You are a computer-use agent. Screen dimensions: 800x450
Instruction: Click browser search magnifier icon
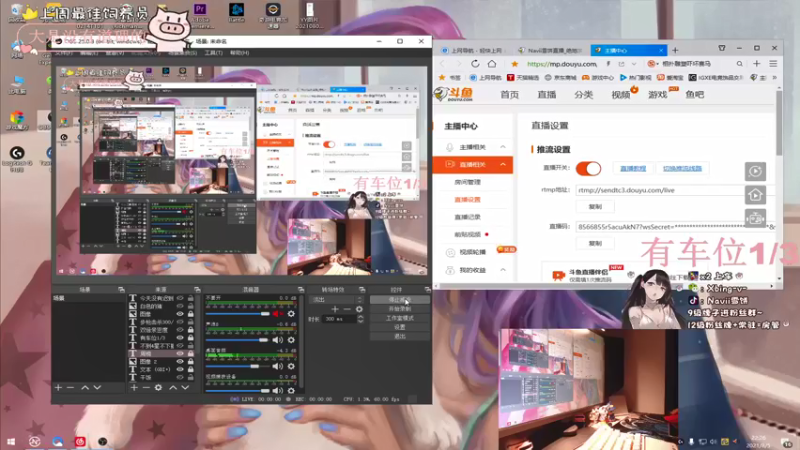[x=739, y=64]
